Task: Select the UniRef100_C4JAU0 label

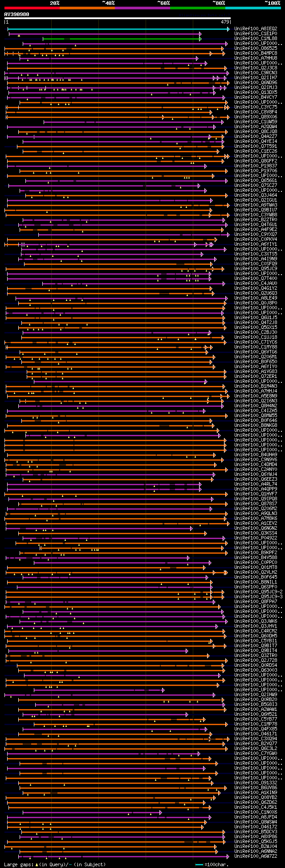Action: pyautogui.click(x=256, y=283)
